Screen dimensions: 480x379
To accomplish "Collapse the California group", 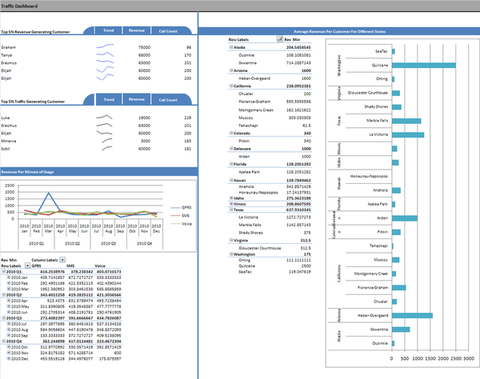I will click(x=231, y=86).
